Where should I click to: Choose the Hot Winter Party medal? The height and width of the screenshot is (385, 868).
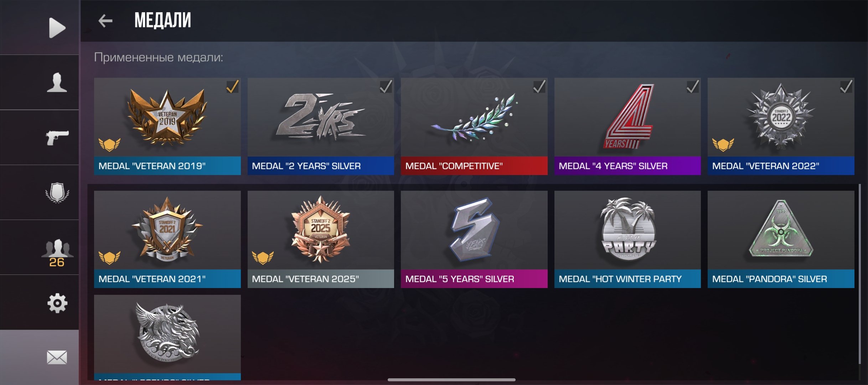pos(627,239)
